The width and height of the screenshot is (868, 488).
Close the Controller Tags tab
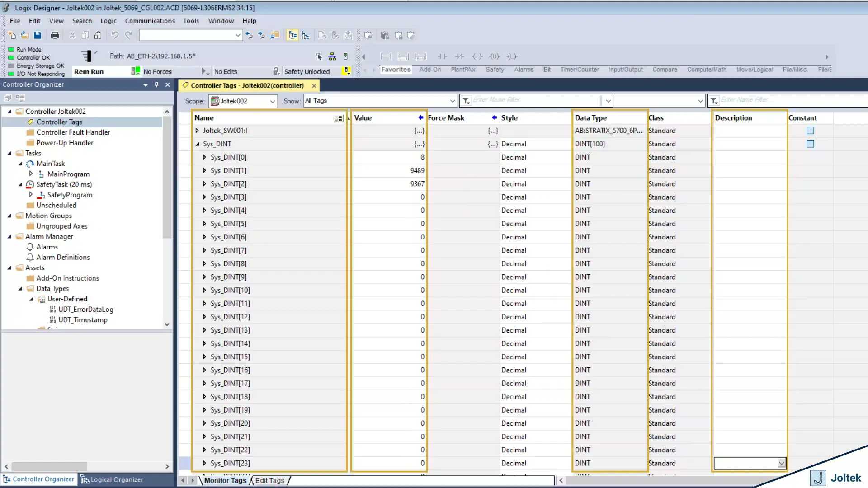314,85
